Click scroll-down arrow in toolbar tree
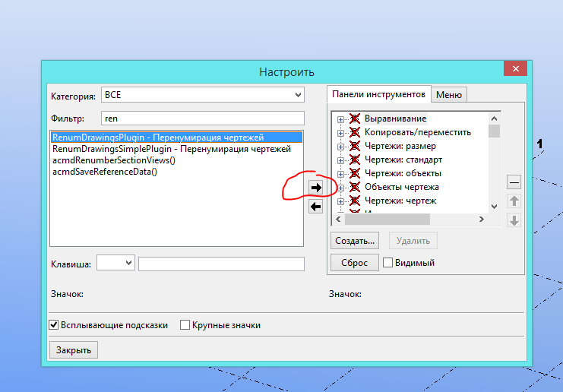563x392 pixels. (x=494, y=207)
